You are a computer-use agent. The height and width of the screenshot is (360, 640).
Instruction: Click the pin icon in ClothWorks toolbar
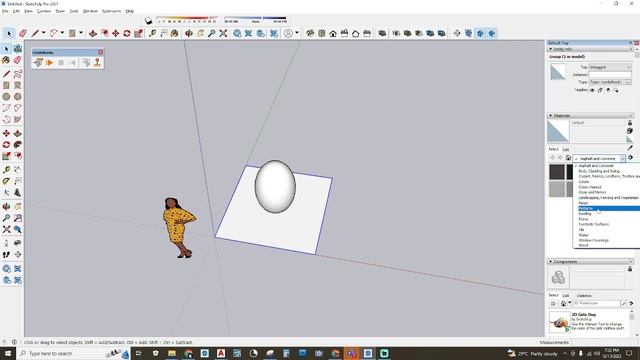click(x=97, y=62)
